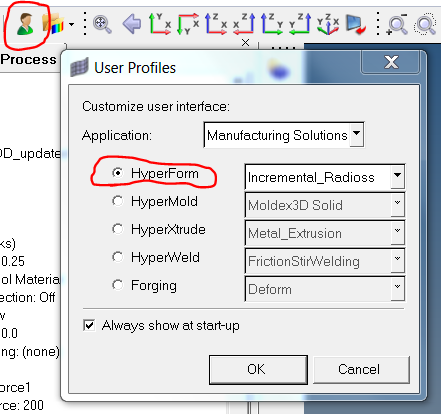Click the zoom-with-pan magnifier icon
This screenshot has height=414, width=441.
102,24
